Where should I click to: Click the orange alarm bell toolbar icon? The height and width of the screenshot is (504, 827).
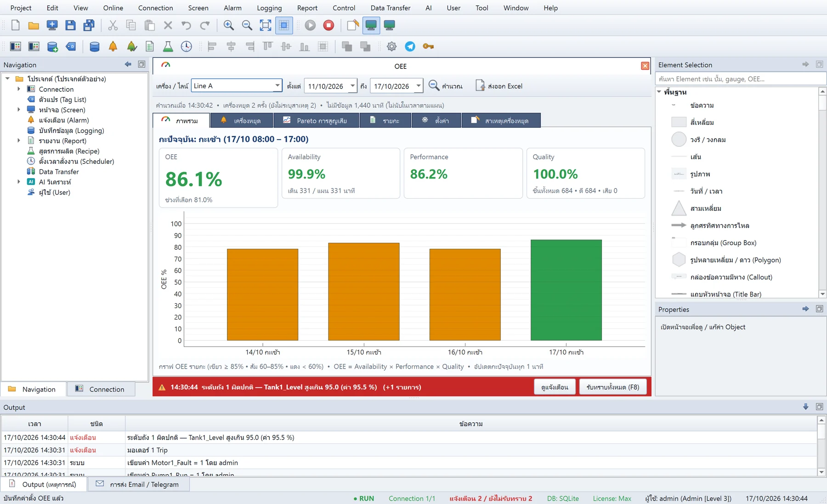click(113, 46)
